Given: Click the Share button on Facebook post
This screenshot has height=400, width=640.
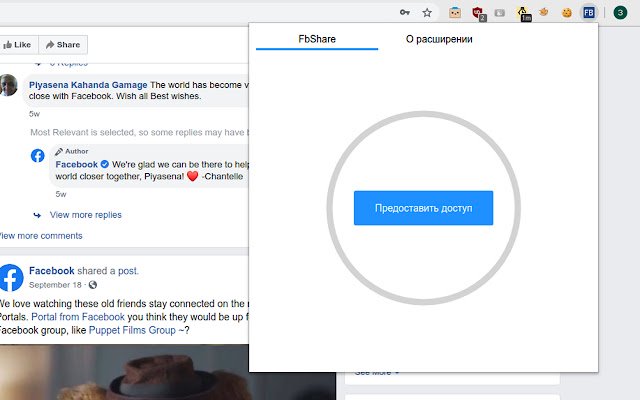Looking at the screenshot, I should (63, 44).
